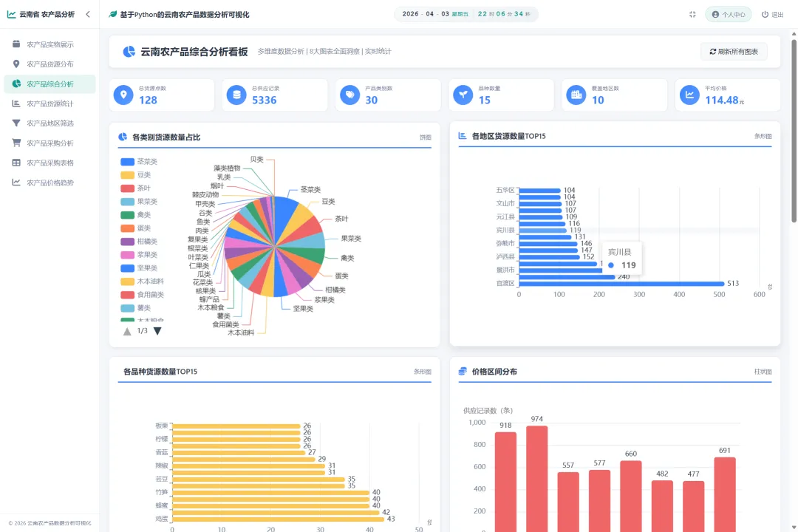Click the 各品种货源数量TOP15 panel title
Viewport: 798px width, 532px height.
160,372
